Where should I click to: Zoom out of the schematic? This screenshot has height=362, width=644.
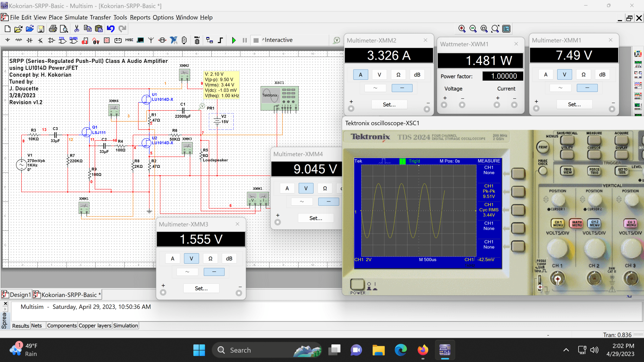pyautogui.click(x=473, y=29)
